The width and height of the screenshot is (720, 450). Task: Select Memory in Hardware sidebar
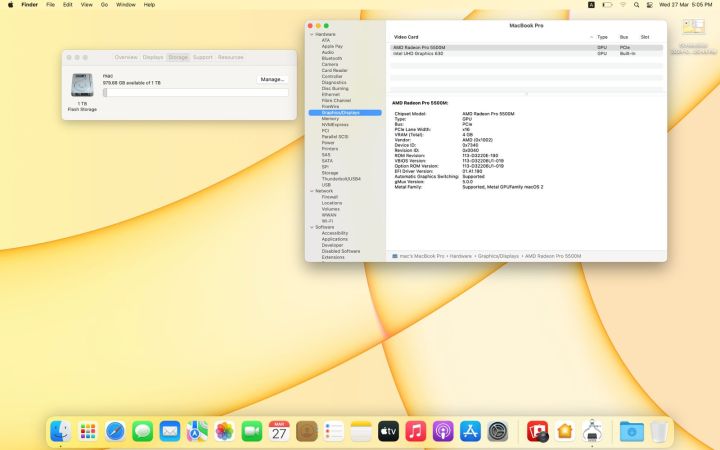click(330, 119)
